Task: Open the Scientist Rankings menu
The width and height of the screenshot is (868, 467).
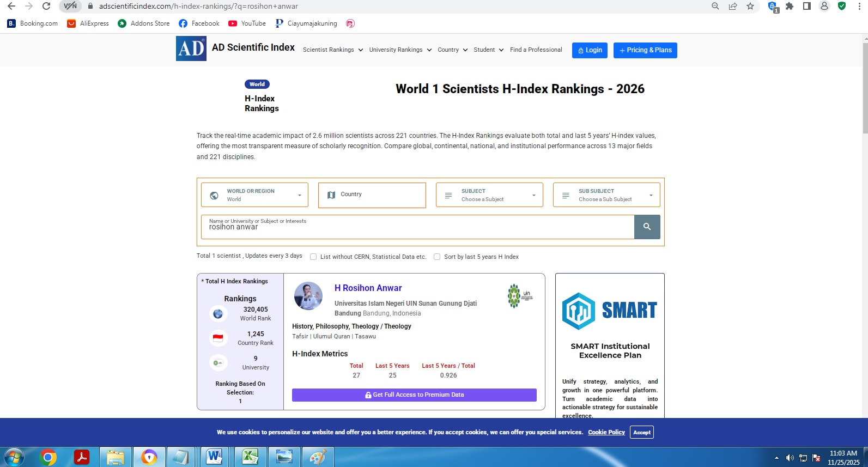Action: (332, 50)
